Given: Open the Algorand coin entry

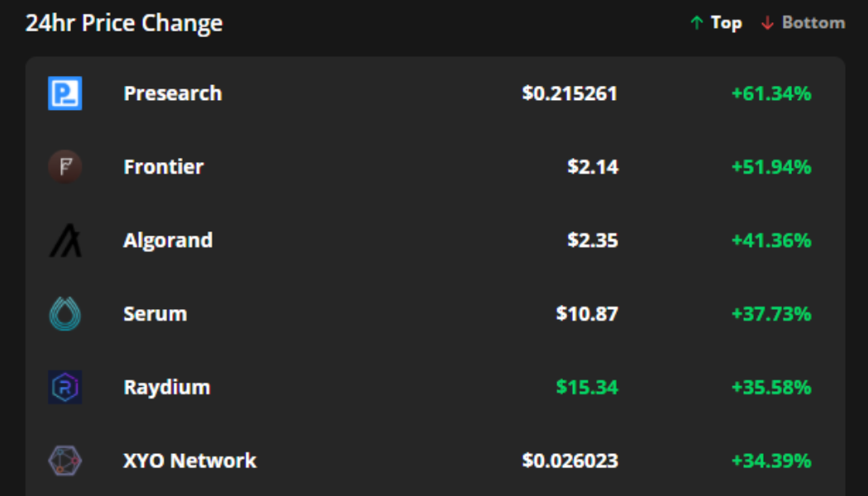Looking at the screenshot, I should pyautogui.click(x=169, y=240).
